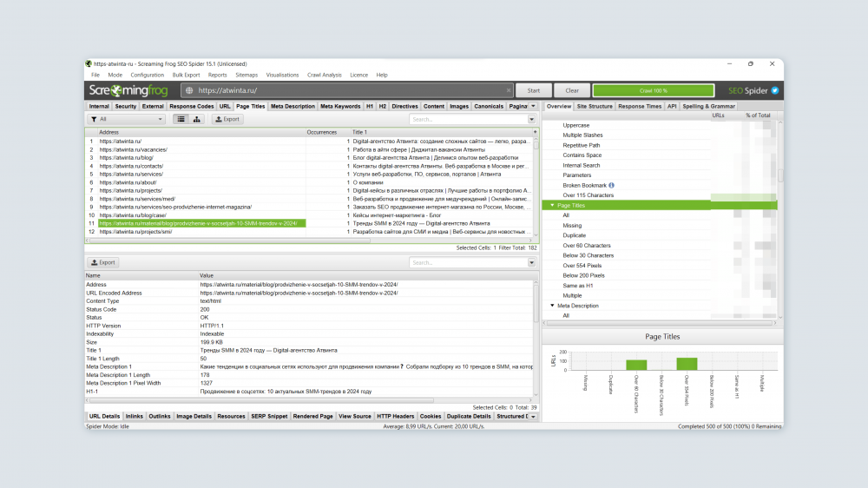Switch to Response Codes tab
This screenshot has height=488, width=868.
pos(192,106)
